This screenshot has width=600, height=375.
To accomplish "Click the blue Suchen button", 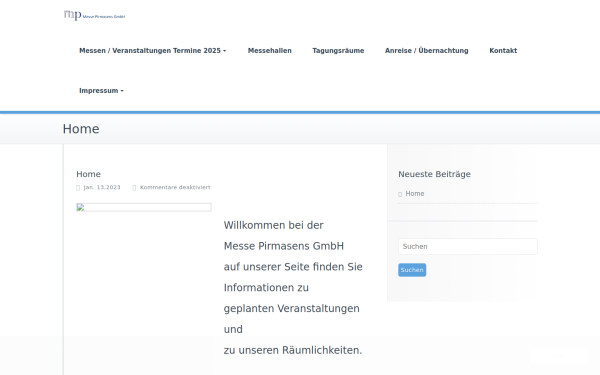I will pyautogui.click(x=412, y=270).
